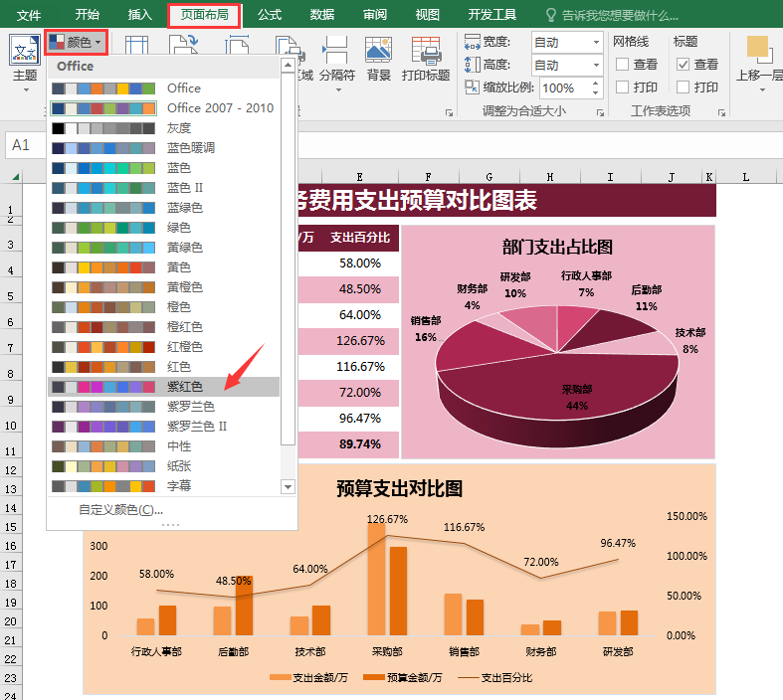The height and width of the screenshot is (700, 783).
Task: Click cell value 126.67%
Action: (360, 341)
